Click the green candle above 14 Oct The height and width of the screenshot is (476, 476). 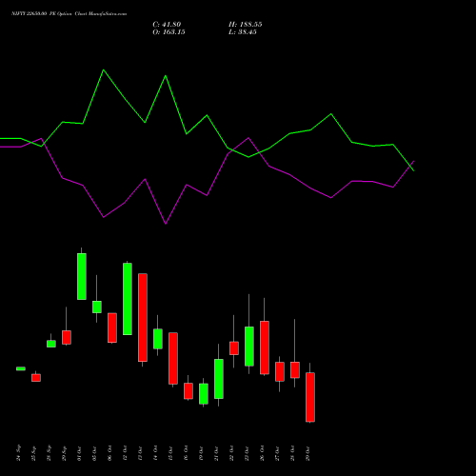(158, 339)
